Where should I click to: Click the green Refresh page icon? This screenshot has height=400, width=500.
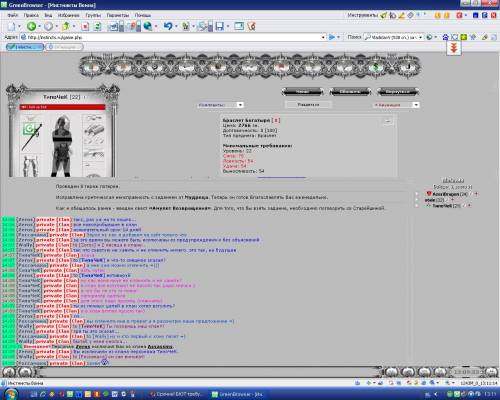[x=97, y=26]
